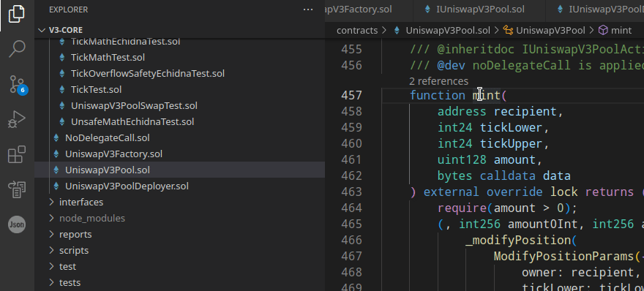Click line number 457 in gutter
Viewport: 644px width, 291px height.
(x=351, y=95)
